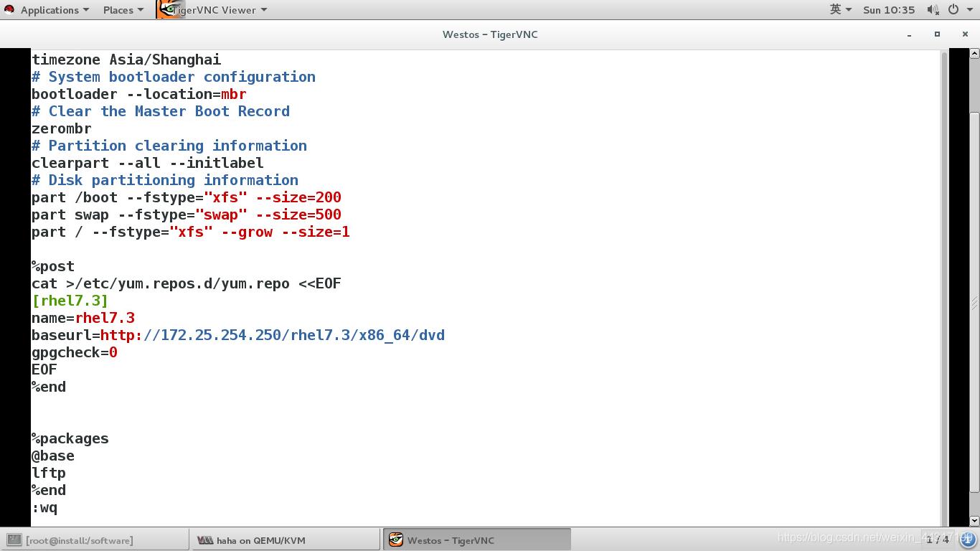The width and height of the screenshot is (980, 551).
Task: Click the '%end' line after EOF
Action: [x=49, y=387]
